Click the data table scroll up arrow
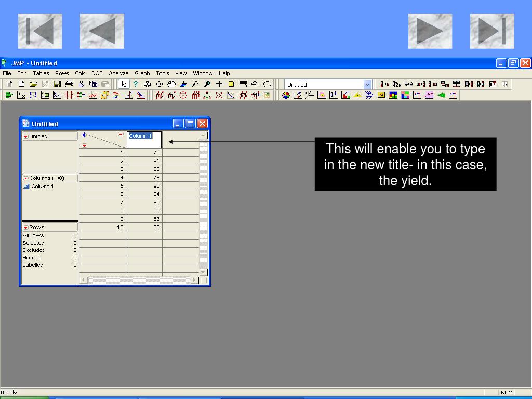The height and width of the screenshot is (399, 532). click(203, 136)
